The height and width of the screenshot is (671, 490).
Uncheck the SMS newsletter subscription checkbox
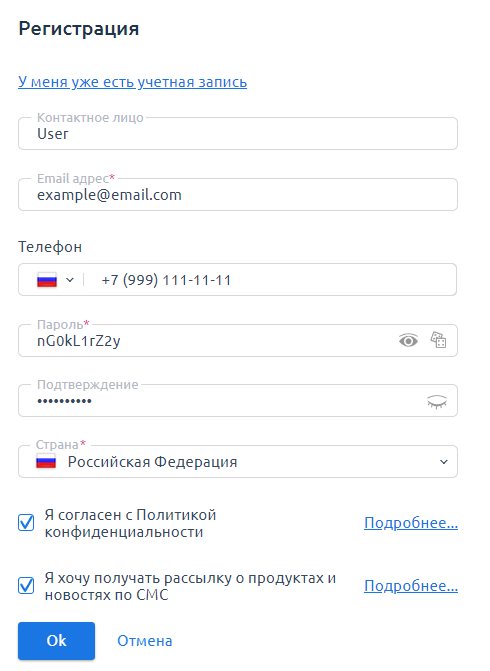coord(26,585)
